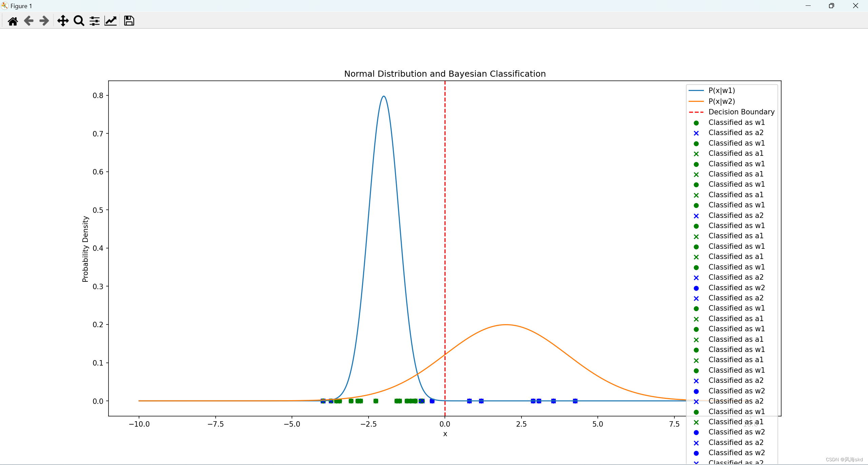Click the Decision Boundary legend entry
This screenshot has width=868, height=465.
click(741, 112)
